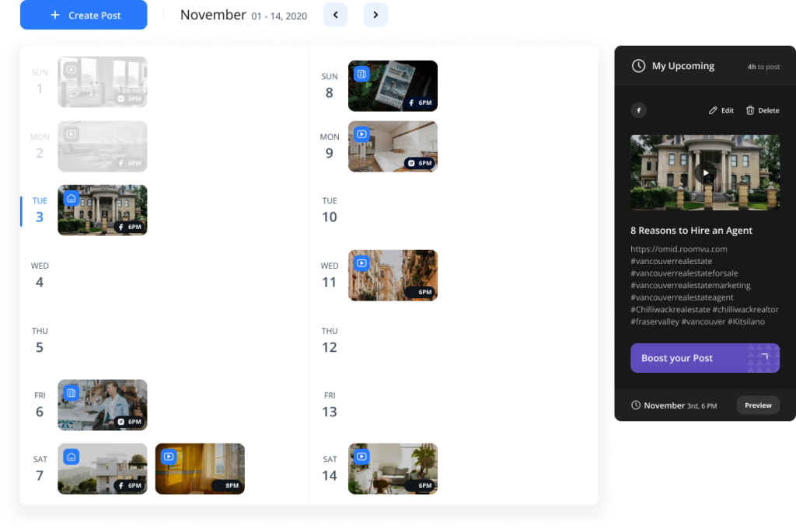
Task: Go to next date range arrow
Action: point(375,15)
